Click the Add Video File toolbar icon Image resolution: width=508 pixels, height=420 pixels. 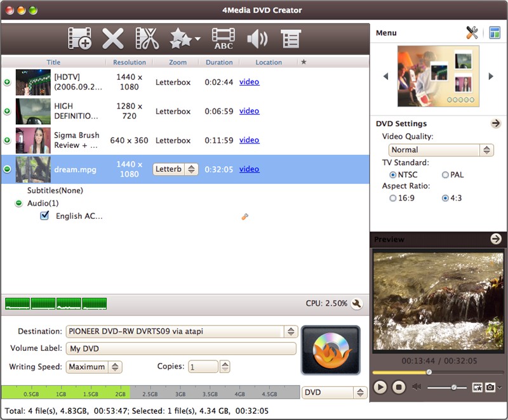pyautogui.click(x=79, y=38)
